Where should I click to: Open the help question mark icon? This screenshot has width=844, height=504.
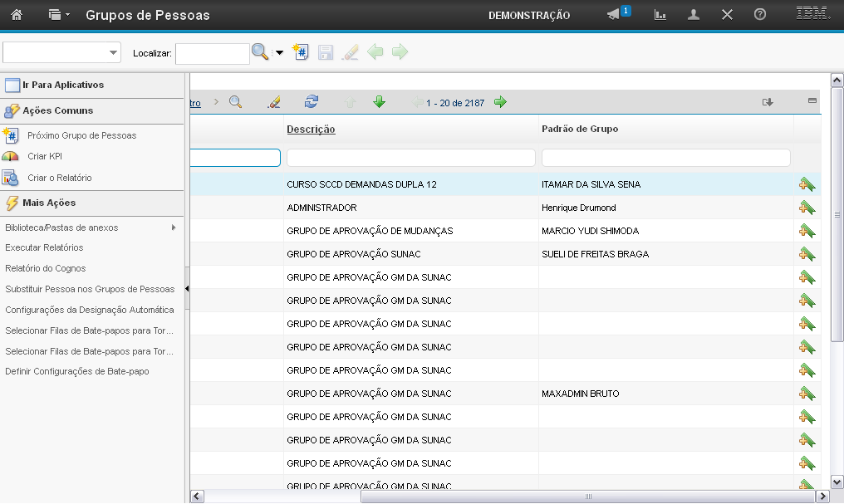tap(759, 15)
